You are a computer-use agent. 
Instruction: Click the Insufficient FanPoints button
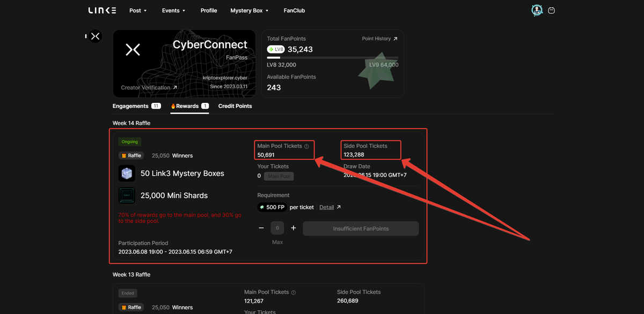pos(361,228)
